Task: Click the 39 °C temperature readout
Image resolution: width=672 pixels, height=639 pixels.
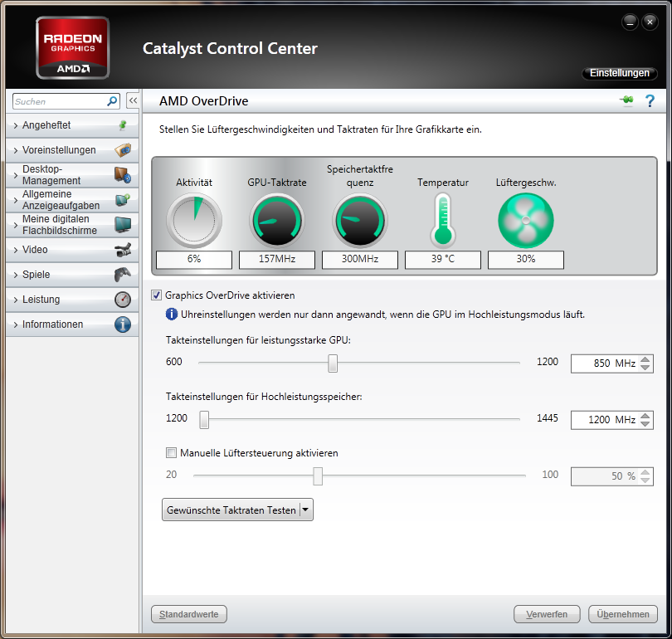Action: 443,259
